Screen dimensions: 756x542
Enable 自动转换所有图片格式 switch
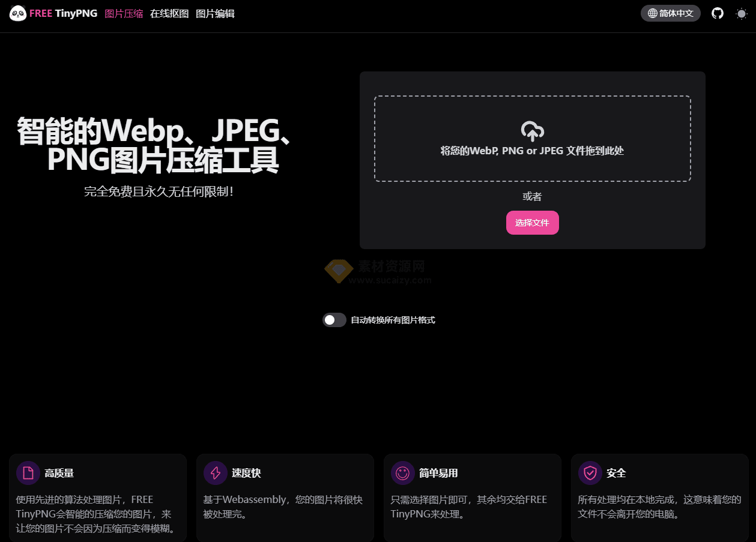tap(334, 320)
